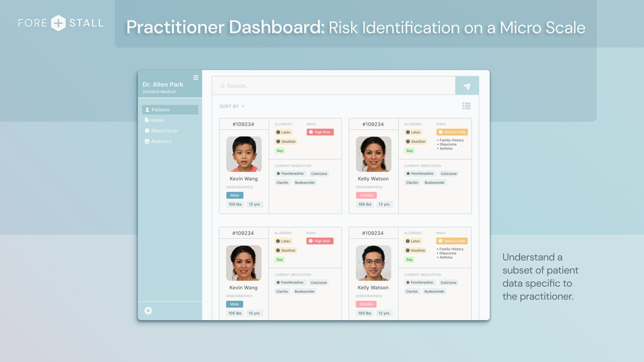644x362 pixels.
Task: Click the Latex allergy tag on first card
Action: point(283,132)
